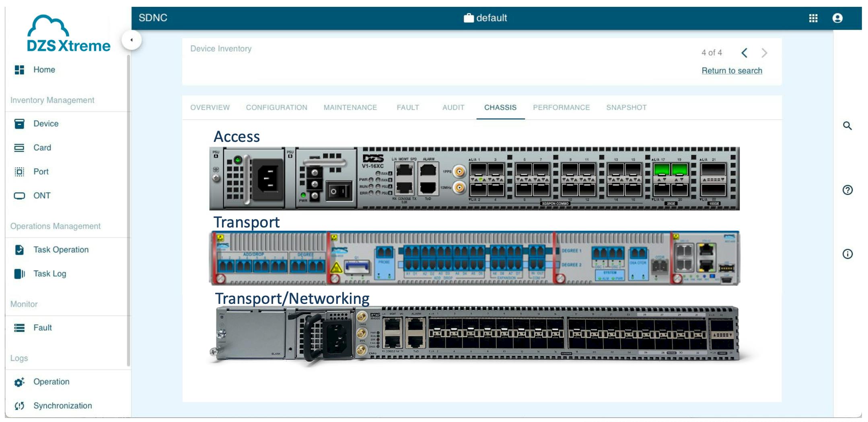This screenshot has height=422, width=868.
Task: Click the next device right chevron
Action: click(764, 53)
